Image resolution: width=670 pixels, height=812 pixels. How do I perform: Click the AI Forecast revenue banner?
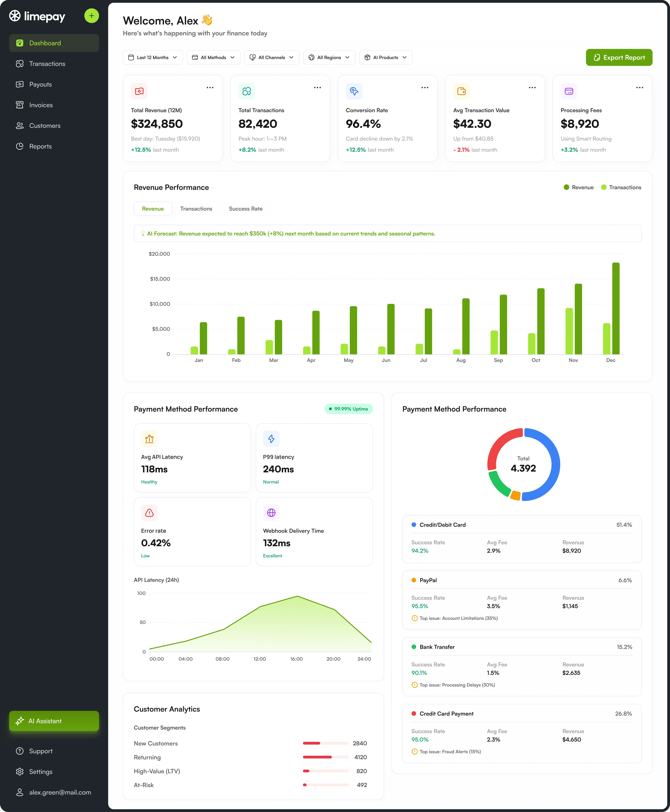coord(387,233)
